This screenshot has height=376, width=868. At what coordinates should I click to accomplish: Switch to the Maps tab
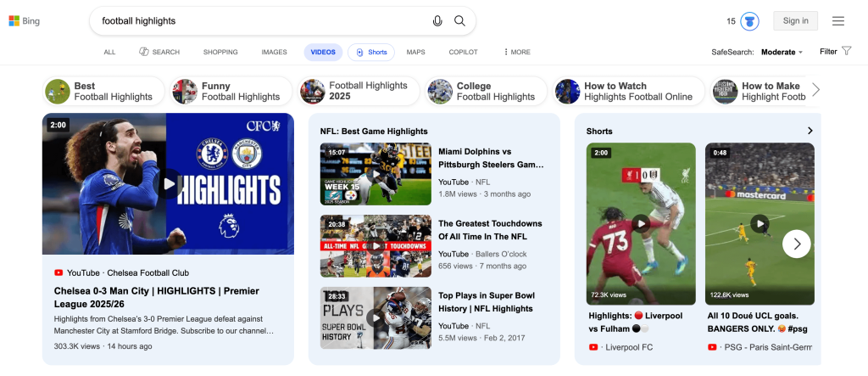pos(415,52)
